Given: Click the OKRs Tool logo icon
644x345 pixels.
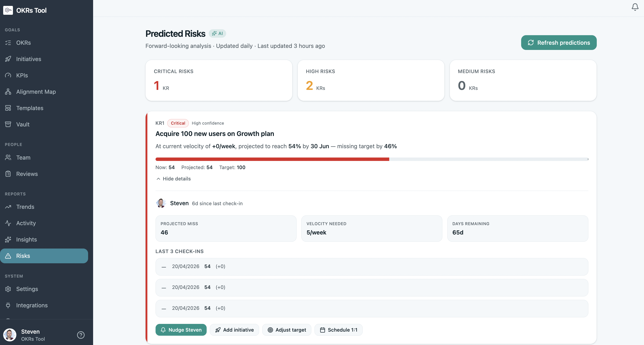Looking at the screenshot, I should click(8, 10).
